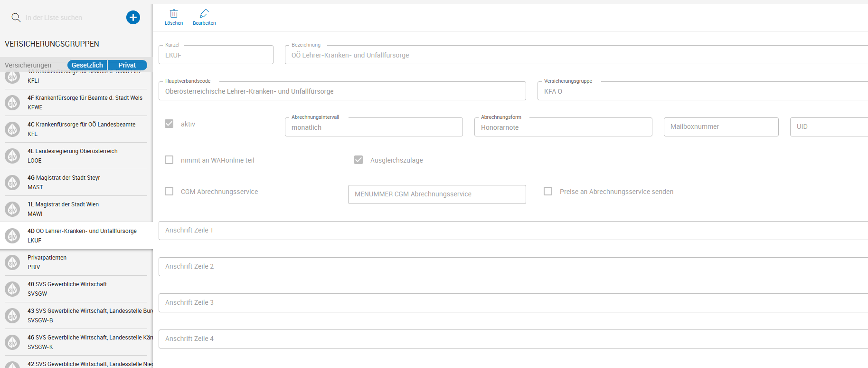Image resolution: width=868 pixels, height=368 pixels.
Task: Select 1L Magistrat der Stadt Wien
Action: 76,209
